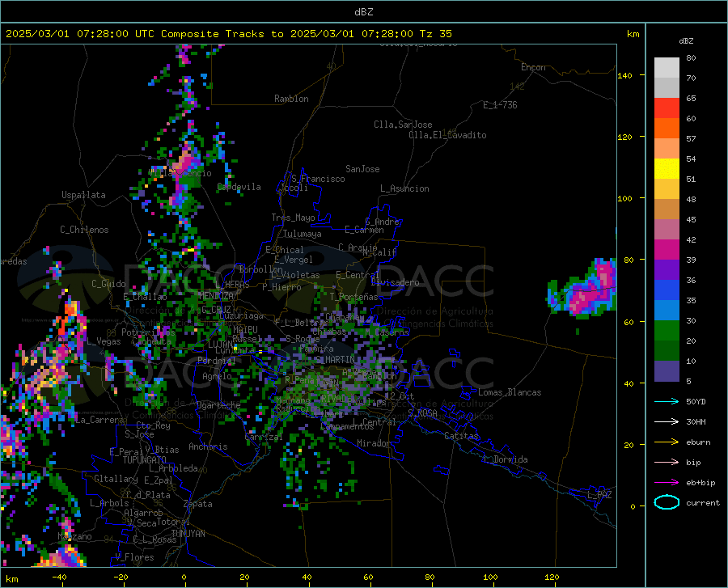
Task: Click the 'Mirador' map label
Action: 374,443
